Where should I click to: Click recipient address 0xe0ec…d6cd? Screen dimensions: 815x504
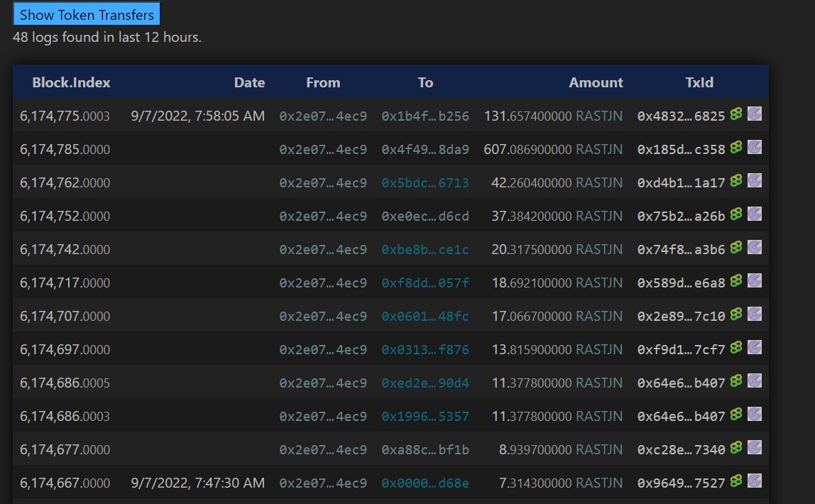tap(425, 216)
